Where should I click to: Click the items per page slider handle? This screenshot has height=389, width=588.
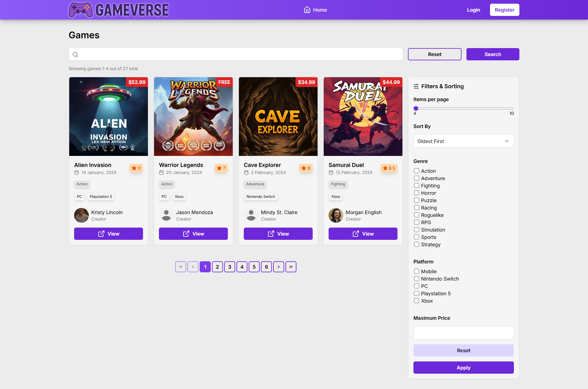point(416,108)
